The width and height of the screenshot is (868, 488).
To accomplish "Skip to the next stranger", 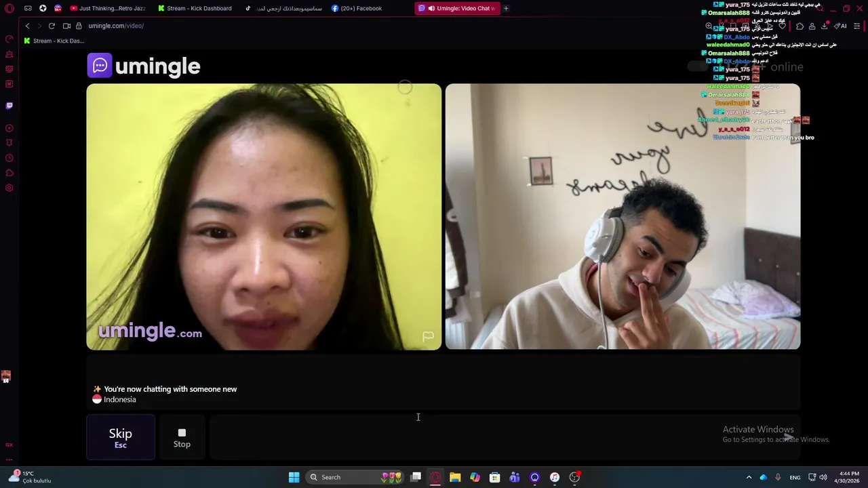I will point(121,437).
